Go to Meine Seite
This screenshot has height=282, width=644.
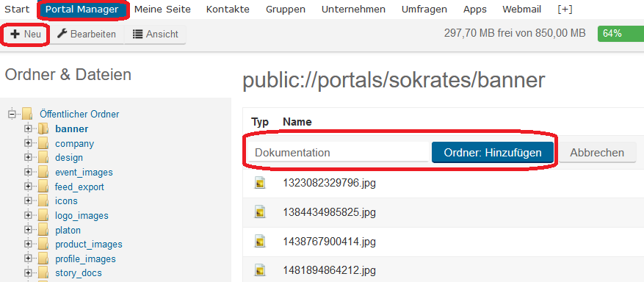(x=162, y=10)
